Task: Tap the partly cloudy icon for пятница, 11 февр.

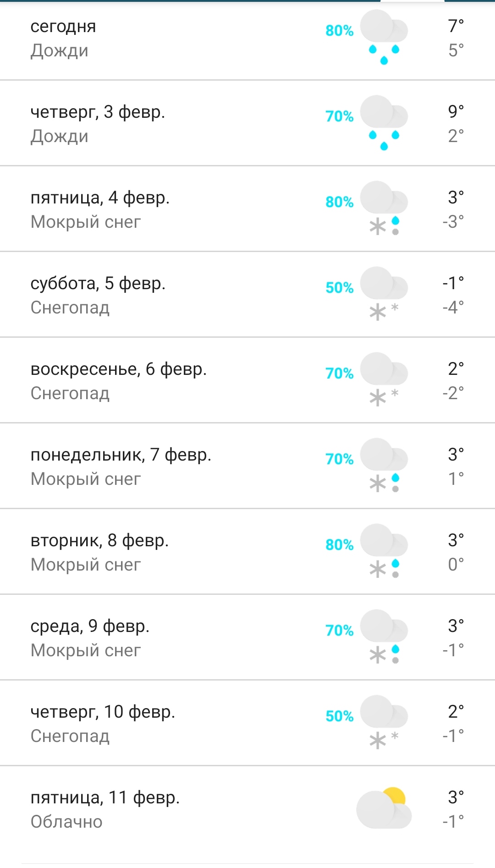Action: coord(384,808)
